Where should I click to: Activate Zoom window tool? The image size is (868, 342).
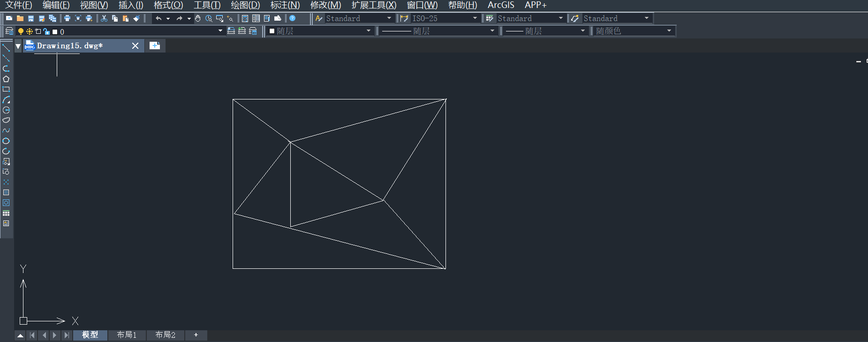(219, 18)
